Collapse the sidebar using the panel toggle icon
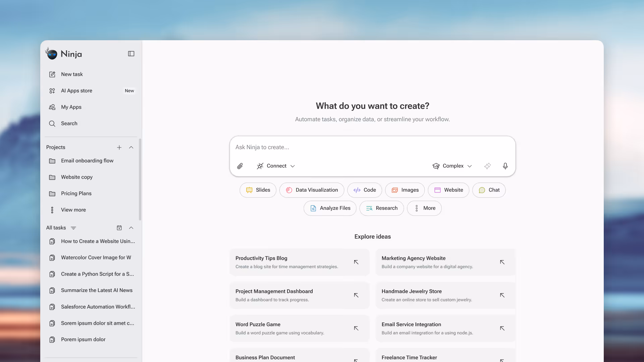 (131, 54)
